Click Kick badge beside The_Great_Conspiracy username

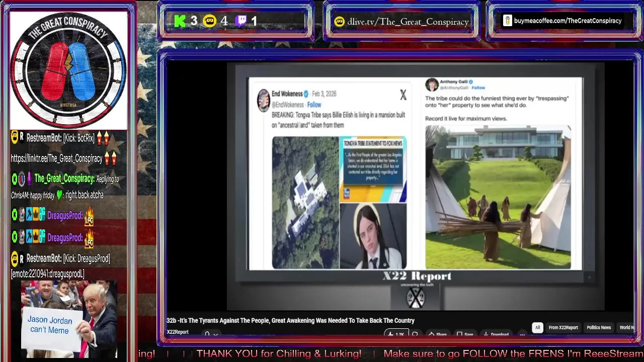click(15, 178)
